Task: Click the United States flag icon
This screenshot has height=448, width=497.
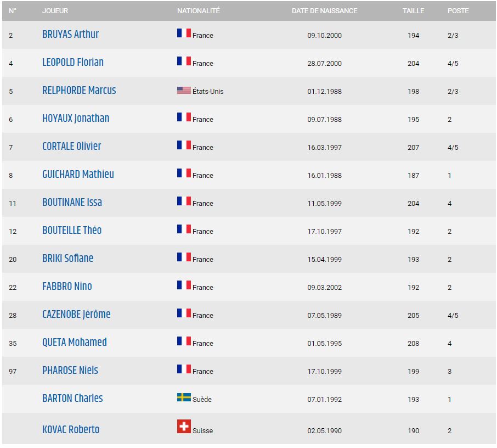Action: click(184, 91)
